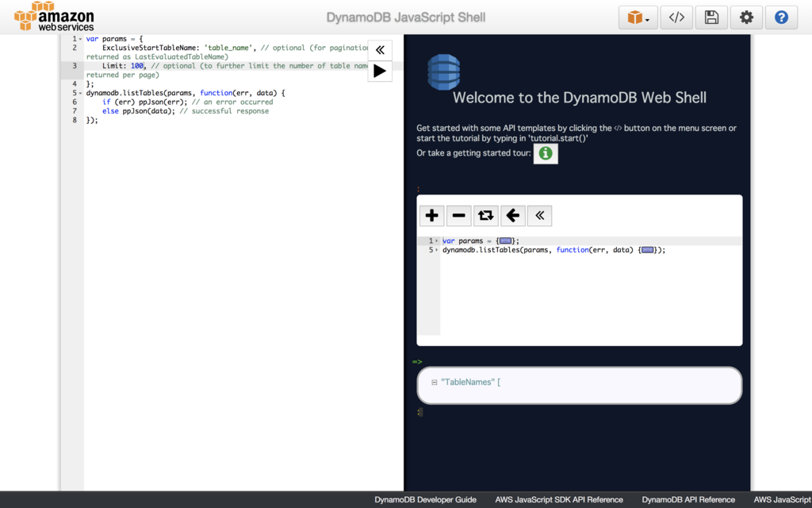Click the green => prompt marker
812x508 pixels.
coord(417,362)
